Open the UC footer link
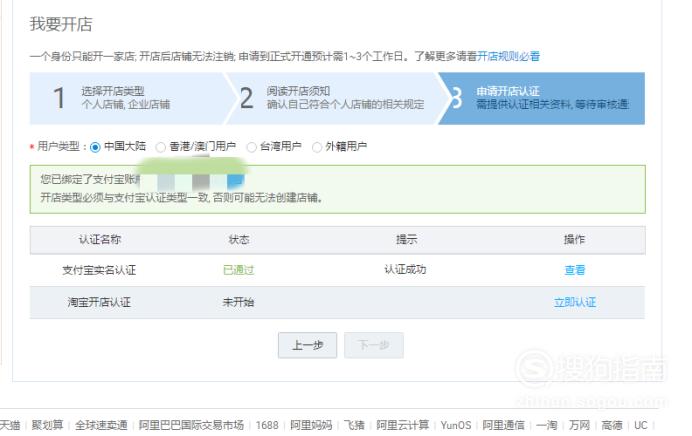The width and height of the screenshot is (692, 436). pos(641,425)
